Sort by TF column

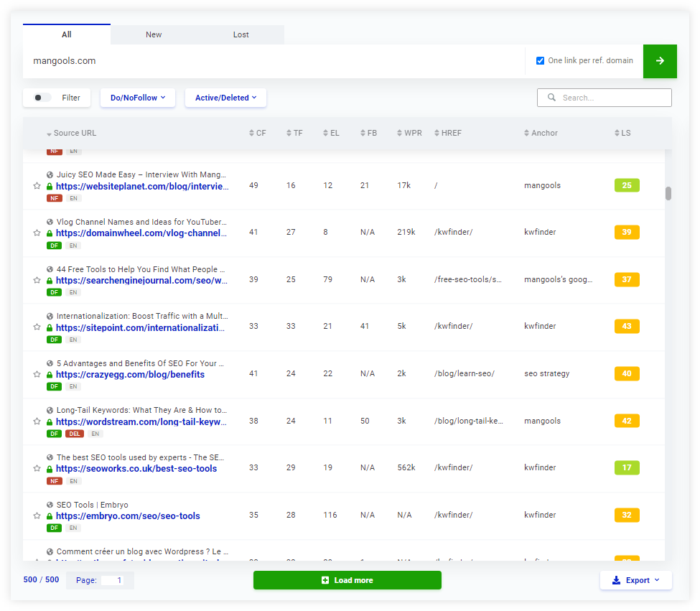coord(294,133)
